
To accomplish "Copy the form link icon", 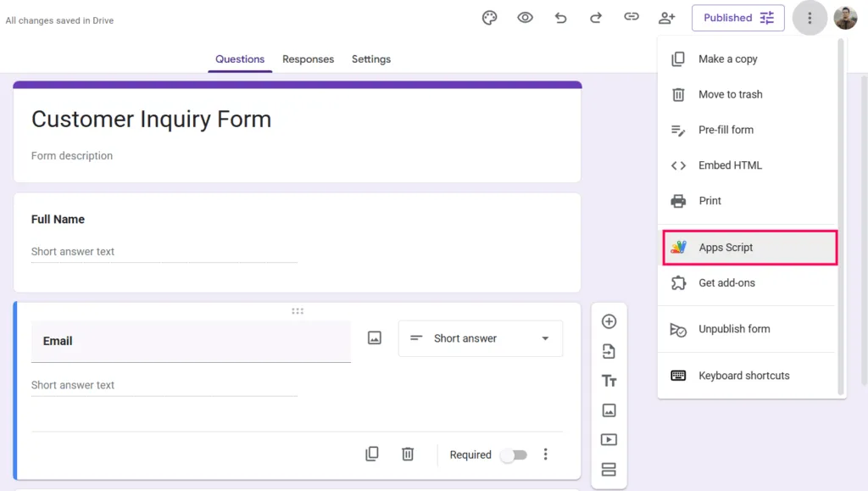I will (x=632, y=17).
